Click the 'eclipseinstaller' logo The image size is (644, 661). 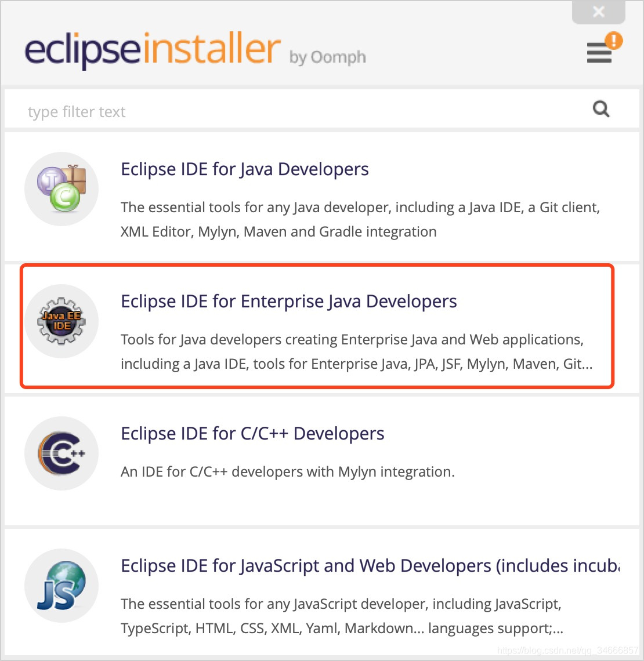tap(153, 50)
